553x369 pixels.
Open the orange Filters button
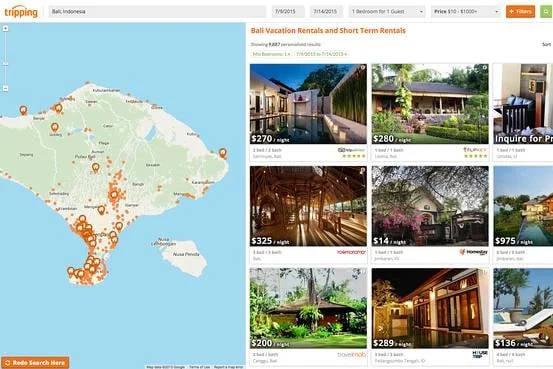click(521, 12)
